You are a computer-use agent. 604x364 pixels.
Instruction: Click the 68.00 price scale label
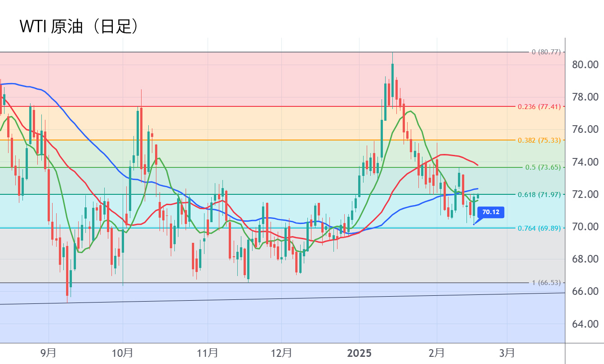click(585, 259)
